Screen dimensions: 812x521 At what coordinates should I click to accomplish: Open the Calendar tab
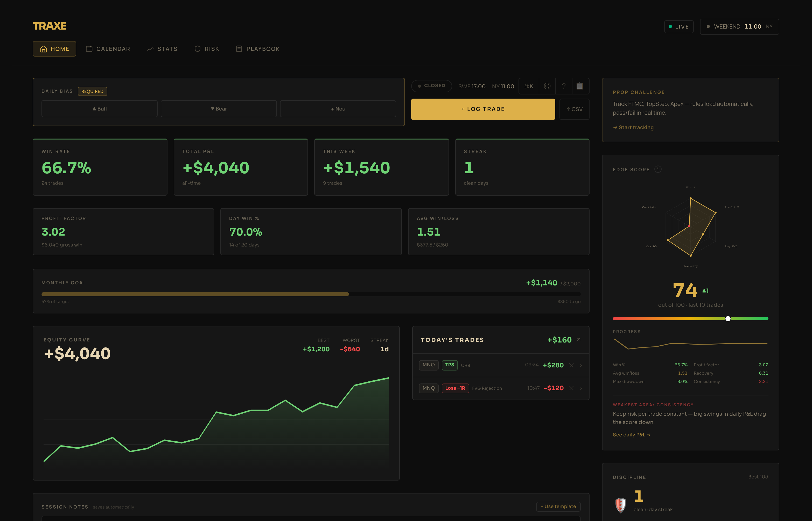coord(108,49)
